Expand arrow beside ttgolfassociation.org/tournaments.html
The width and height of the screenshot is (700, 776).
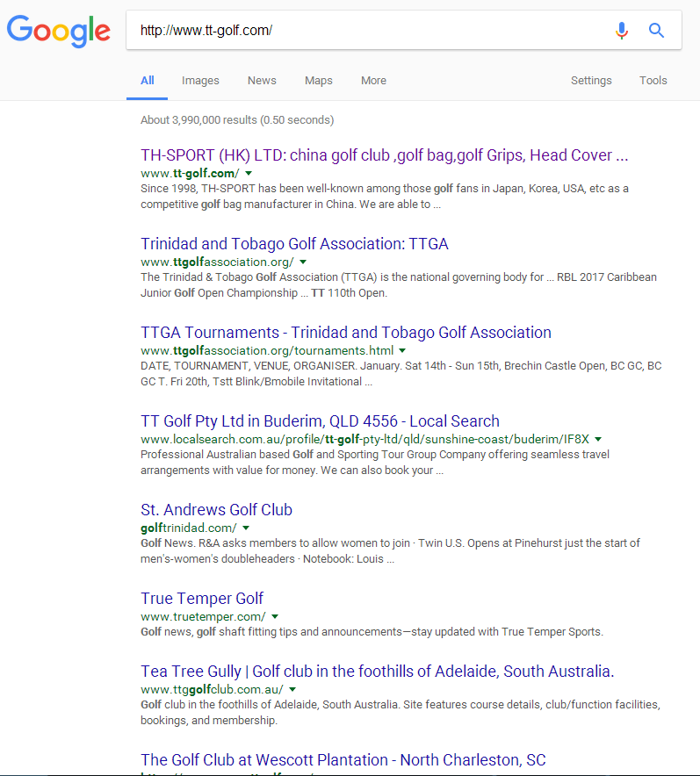[x=402, y=350]
